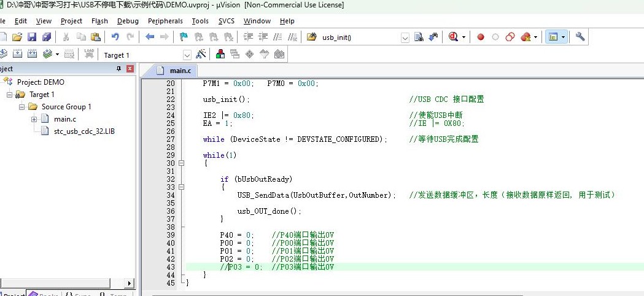644x296 pixels.
Task: Save all open files
Action: (x=47, y=37)
